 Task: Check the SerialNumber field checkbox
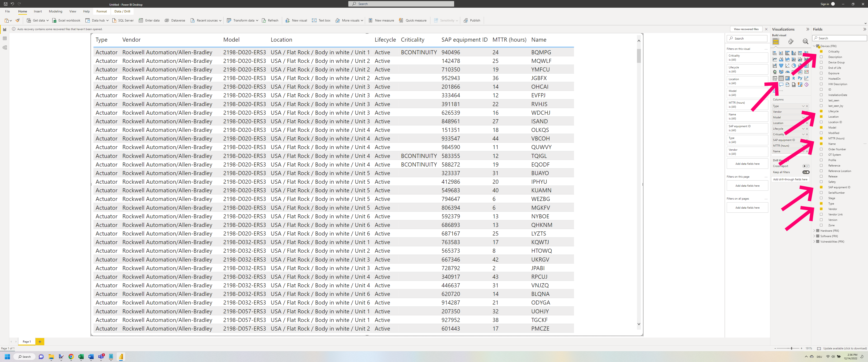(821, 193)
